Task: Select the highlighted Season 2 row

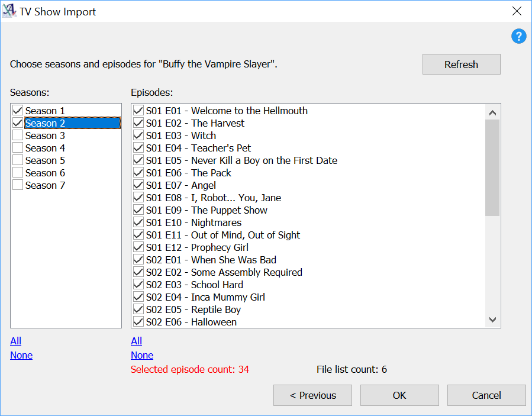Action: pyautogui.click(x=72, y=123)
